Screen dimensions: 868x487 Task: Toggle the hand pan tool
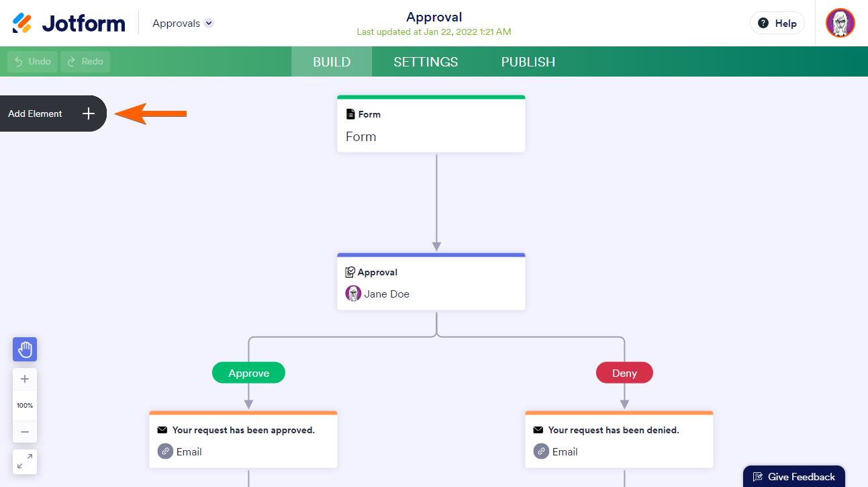point(25,349)
